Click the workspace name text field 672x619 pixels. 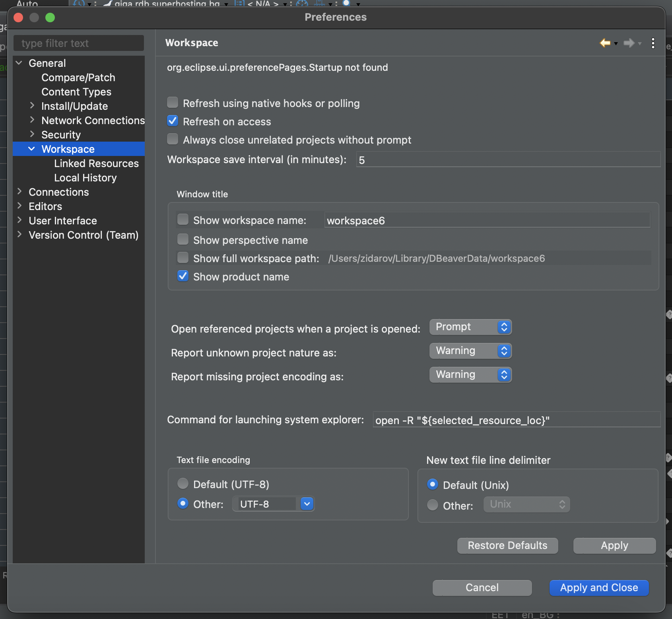click(x=487, y=220)
